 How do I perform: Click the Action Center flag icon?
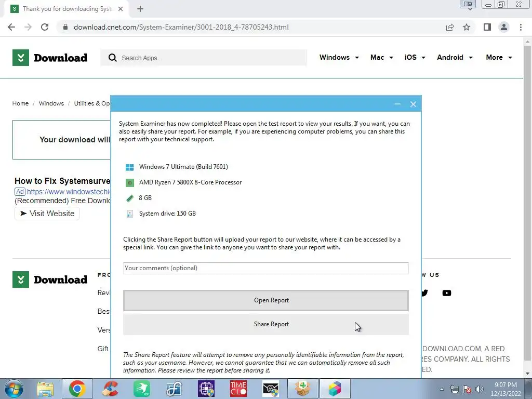(467, 389)
